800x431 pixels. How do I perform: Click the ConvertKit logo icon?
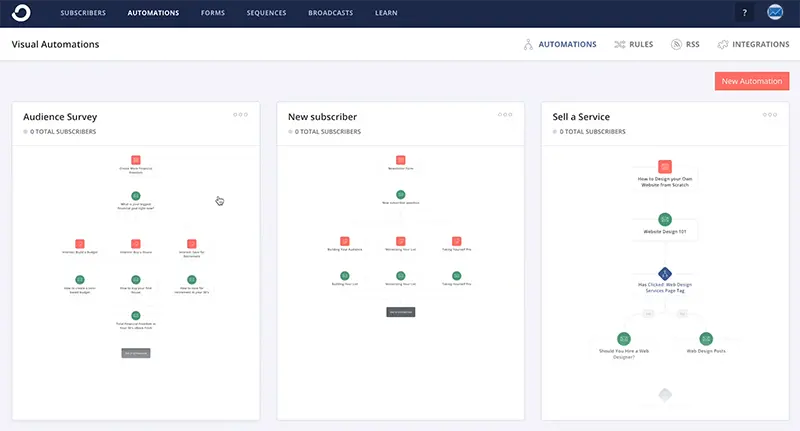pyautogui.click(x=21, y=13)
